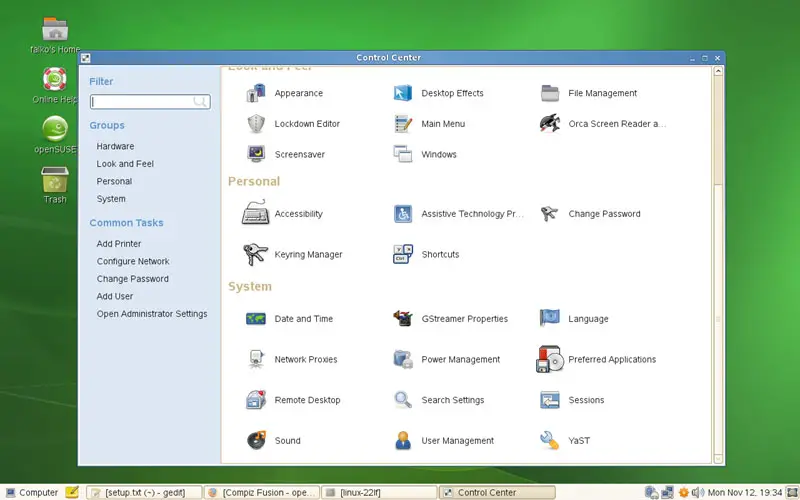Click the Add Printer task
Screen dimensions: 800x500
[119, 244]
